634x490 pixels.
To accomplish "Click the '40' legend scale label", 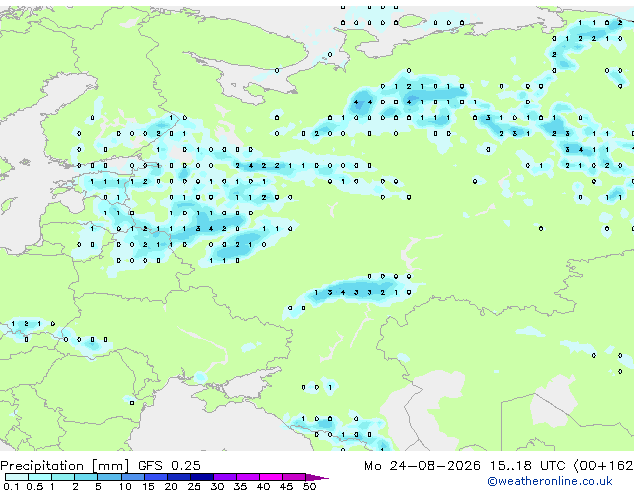I will 264,486.
